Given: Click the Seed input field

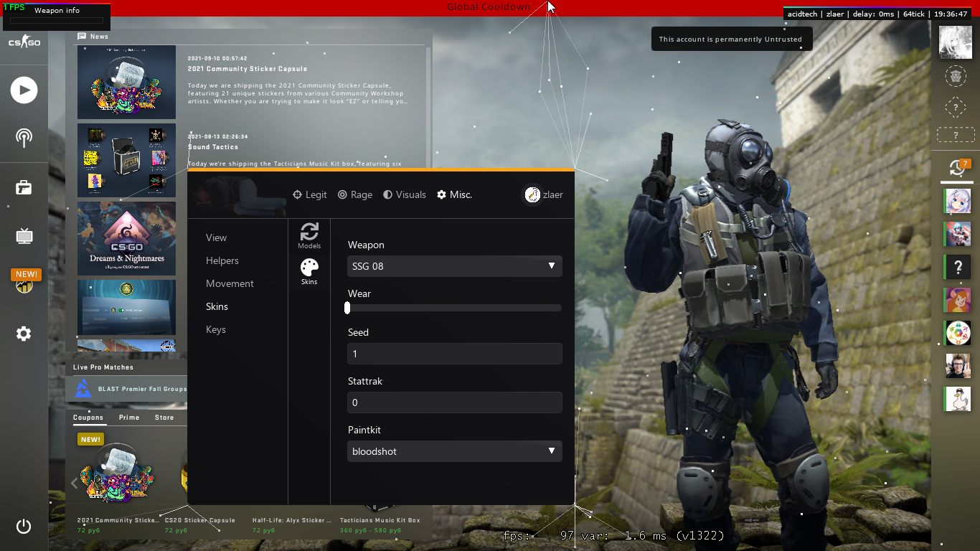Looking at the screenshot, I should 454,354.
